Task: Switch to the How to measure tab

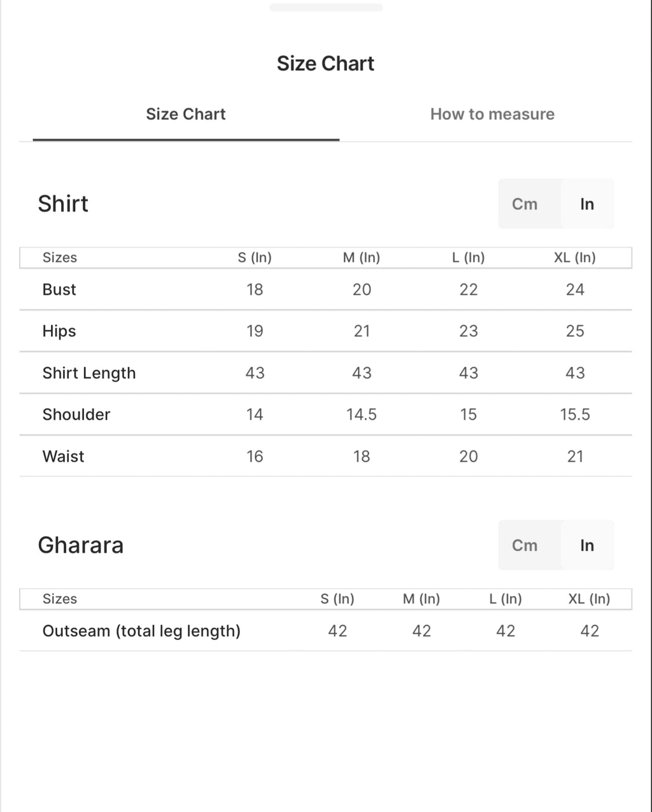Action: [x=492, y=114]
